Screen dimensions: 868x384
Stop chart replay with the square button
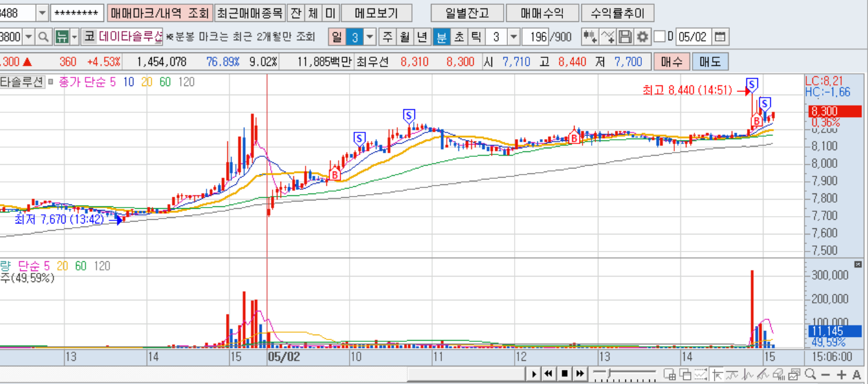click(565, 374)
